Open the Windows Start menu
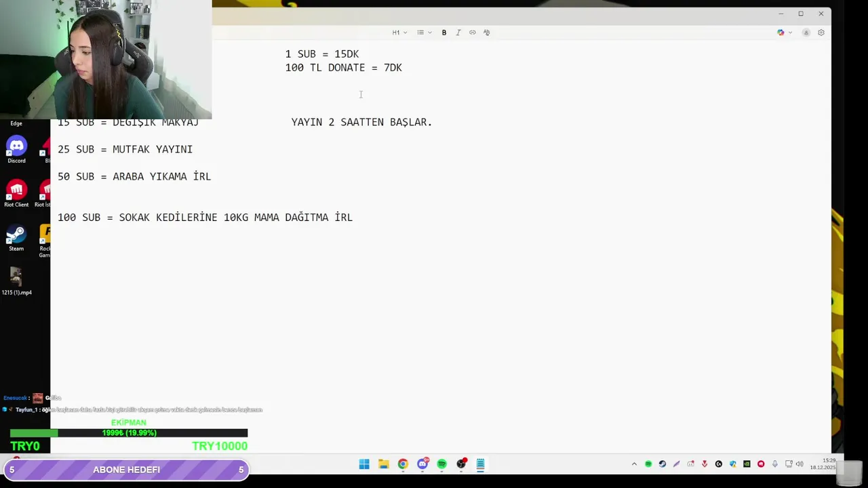 (x=364, y=464)
